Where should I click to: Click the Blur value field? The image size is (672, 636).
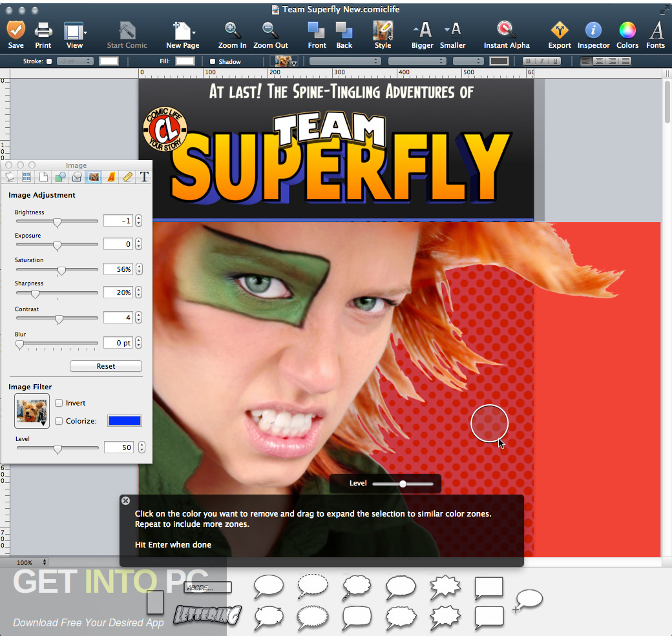click(118, 343)
